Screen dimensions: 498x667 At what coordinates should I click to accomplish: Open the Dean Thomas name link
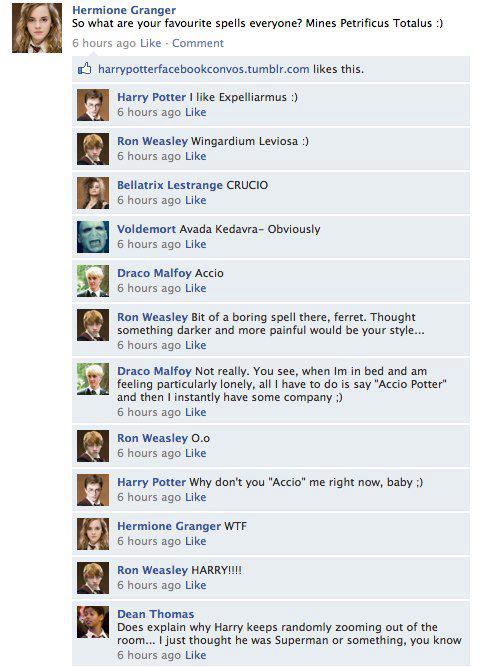[x=156, y=614]
